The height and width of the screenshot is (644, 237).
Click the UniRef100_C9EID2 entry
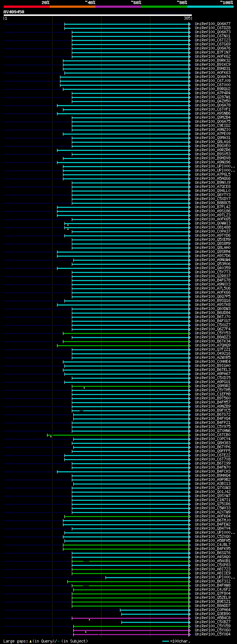(213, 125)
